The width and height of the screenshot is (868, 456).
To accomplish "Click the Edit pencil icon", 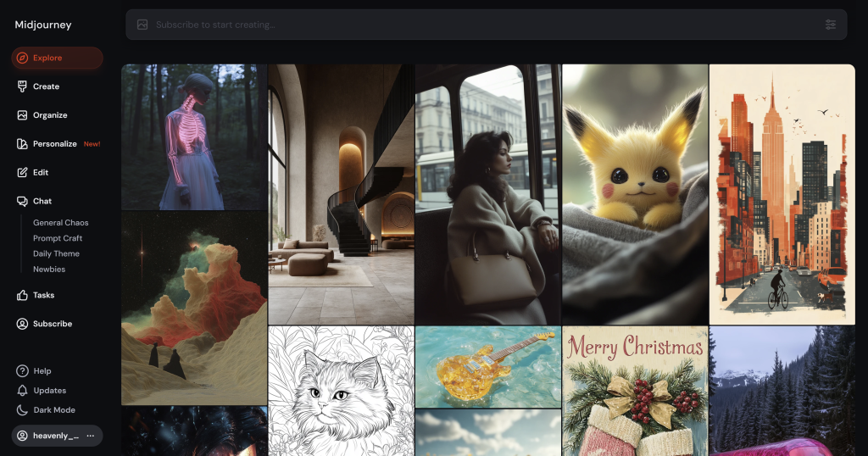I will pos(22,173).
